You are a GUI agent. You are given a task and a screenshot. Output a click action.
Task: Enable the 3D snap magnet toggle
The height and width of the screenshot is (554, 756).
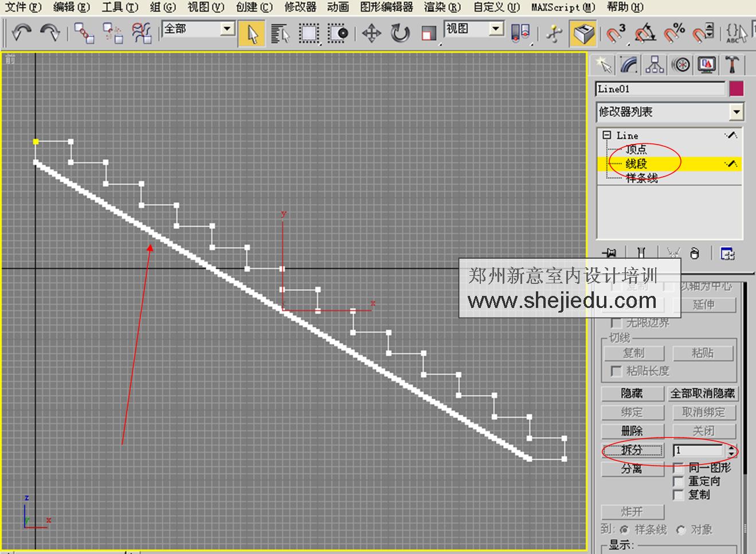point(614,33)
